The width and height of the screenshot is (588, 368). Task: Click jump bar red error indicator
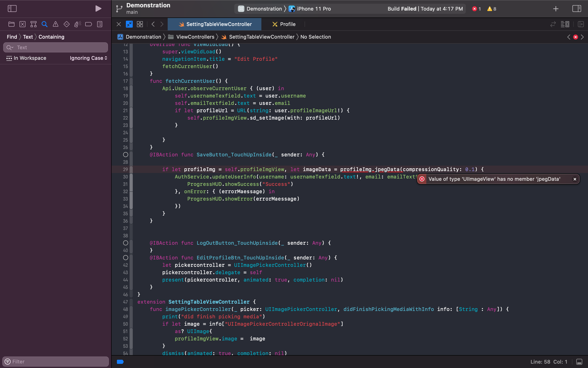[575, 37]
